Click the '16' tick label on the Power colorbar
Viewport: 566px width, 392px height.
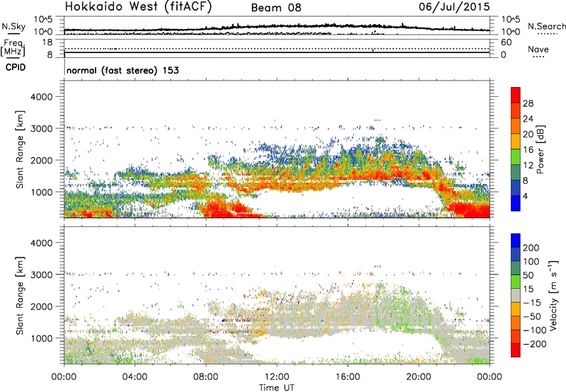[528, 150]
